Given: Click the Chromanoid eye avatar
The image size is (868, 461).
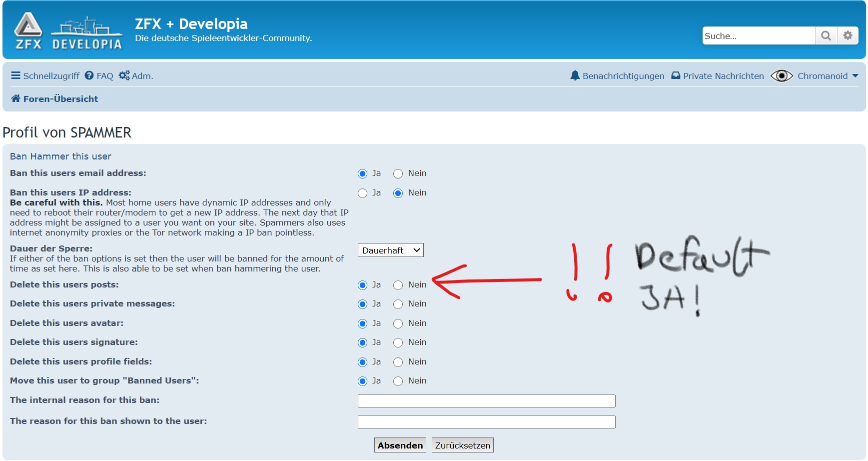Looking at the screenshot, I should [782, 75].
